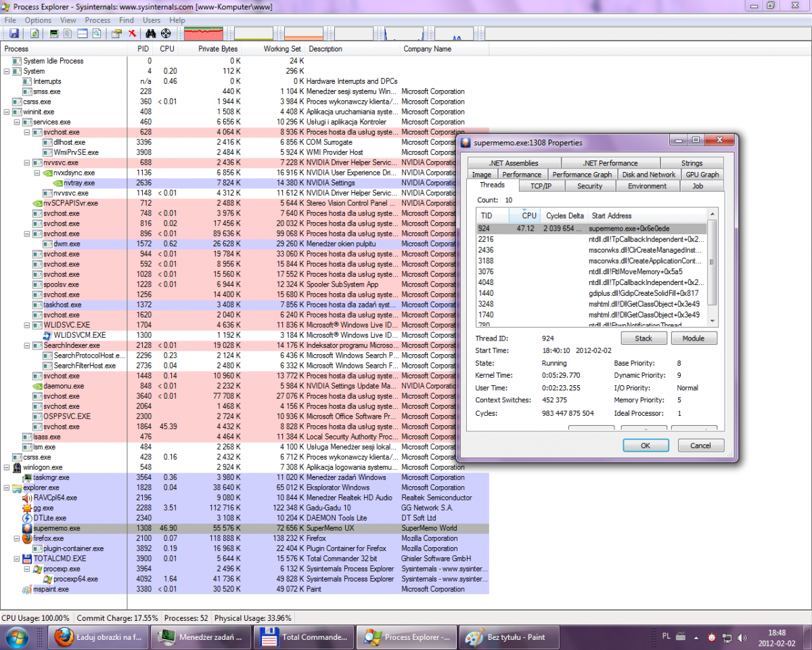Open the Help menu

(x=177, y=20)
